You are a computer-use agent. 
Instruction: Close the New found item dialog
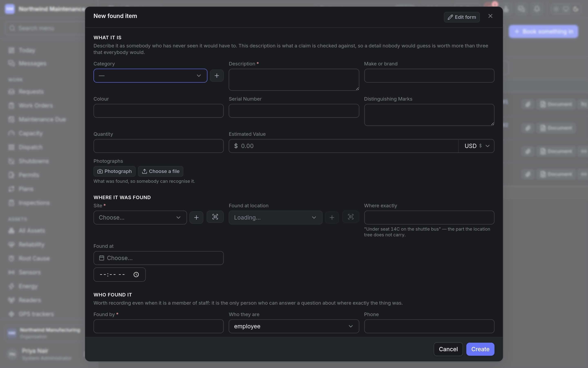point(490,16)
